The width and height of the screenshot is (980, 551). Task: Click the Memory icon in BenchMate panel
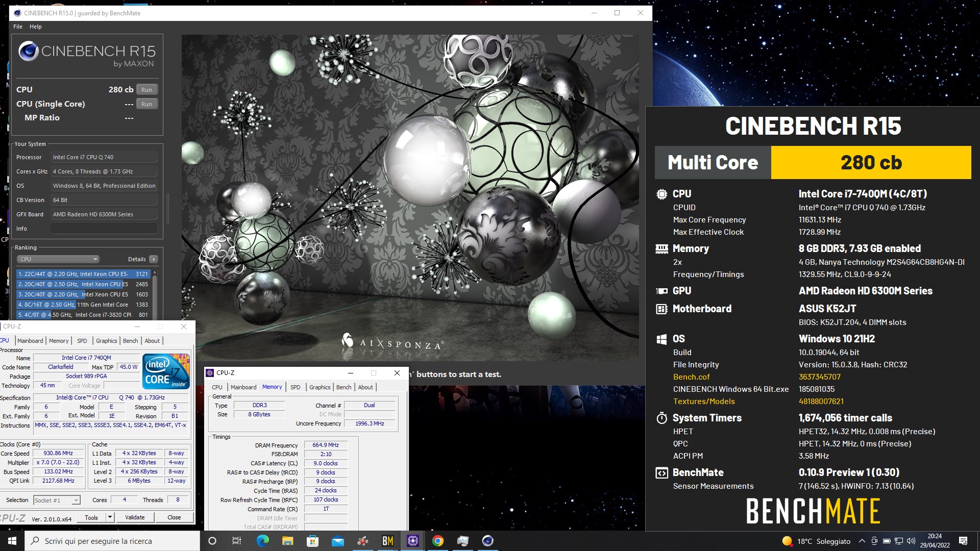661,248
